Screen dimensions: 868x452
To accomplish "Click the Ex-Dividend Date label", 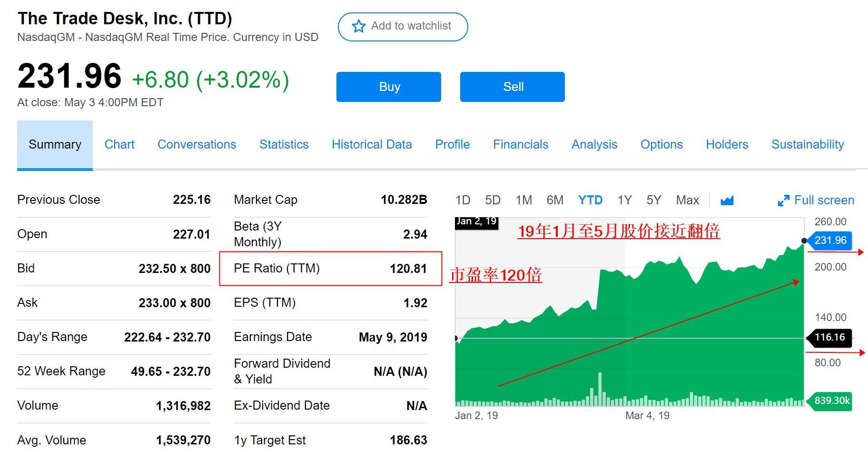I will click(x=282, y=405).
